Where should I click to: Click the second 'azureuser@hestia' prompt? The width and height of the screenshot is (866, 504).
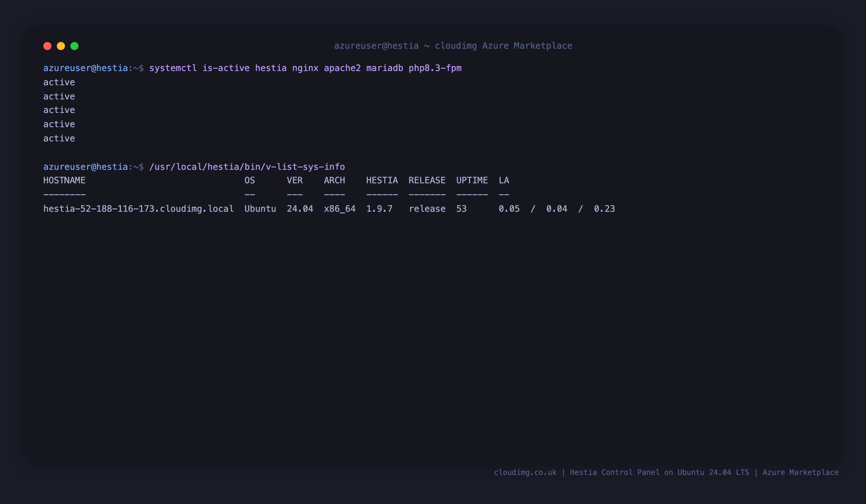pyautogui.click(x=86, y=167)
